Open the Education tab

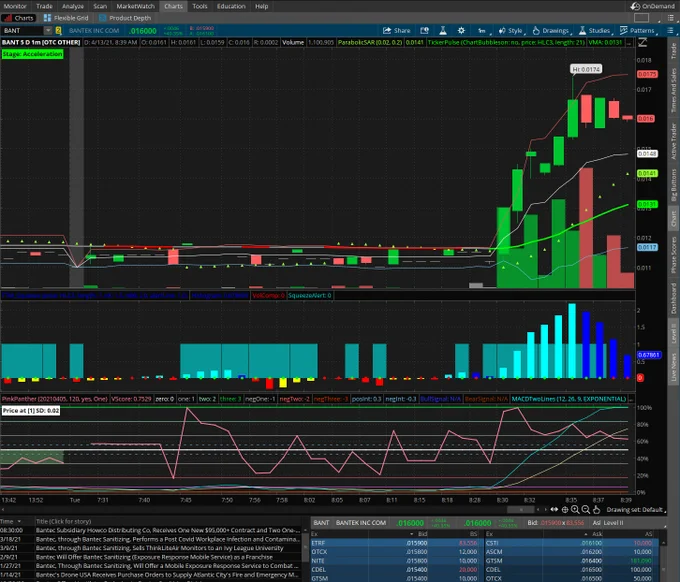tap(231, 6)
